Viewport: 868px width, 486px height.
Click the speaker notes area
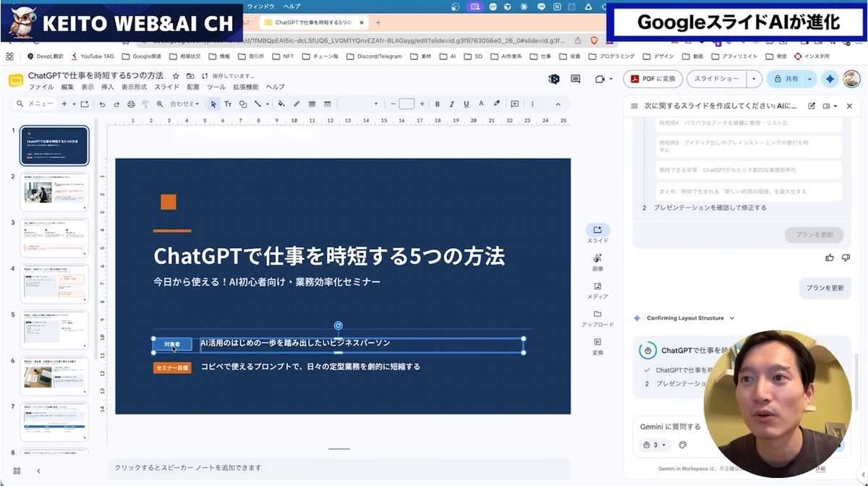point(339,468)
